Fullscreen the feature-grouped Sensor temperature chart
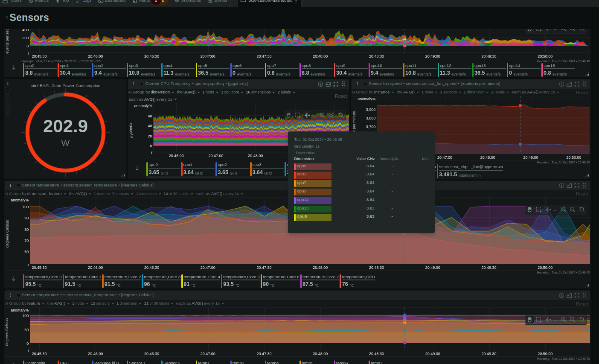 tap(577, 295)
